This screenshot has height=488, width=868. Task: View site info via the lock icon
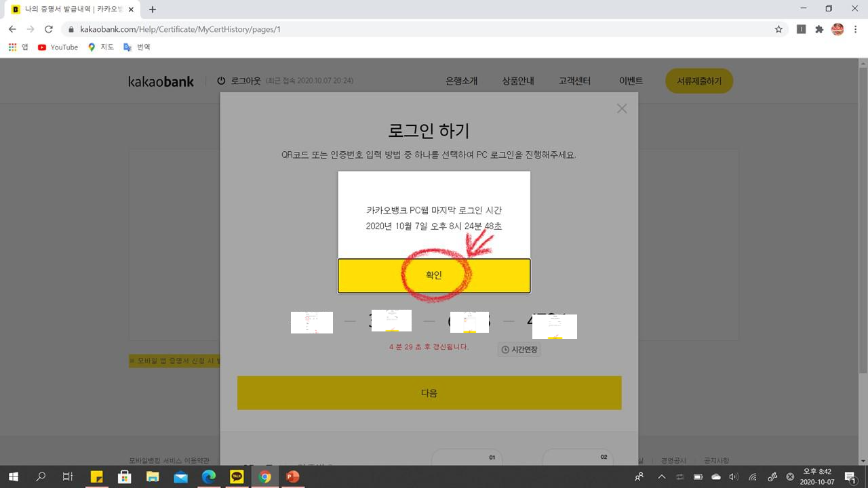[x=71, y=30]
